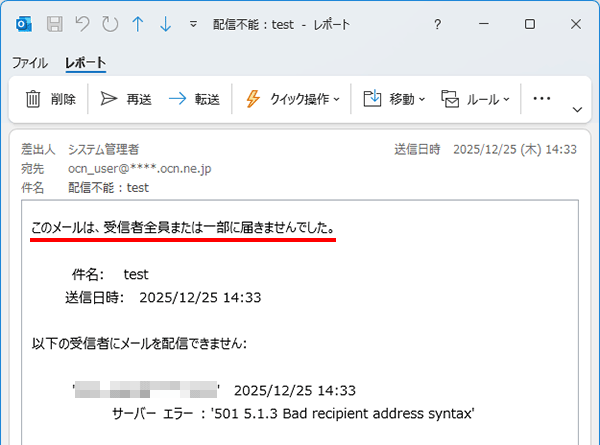This screenshot has height=445, width=600.
Task: Click the Save icon in title bar
Action: pyautogui.click(x=56, y=23)
